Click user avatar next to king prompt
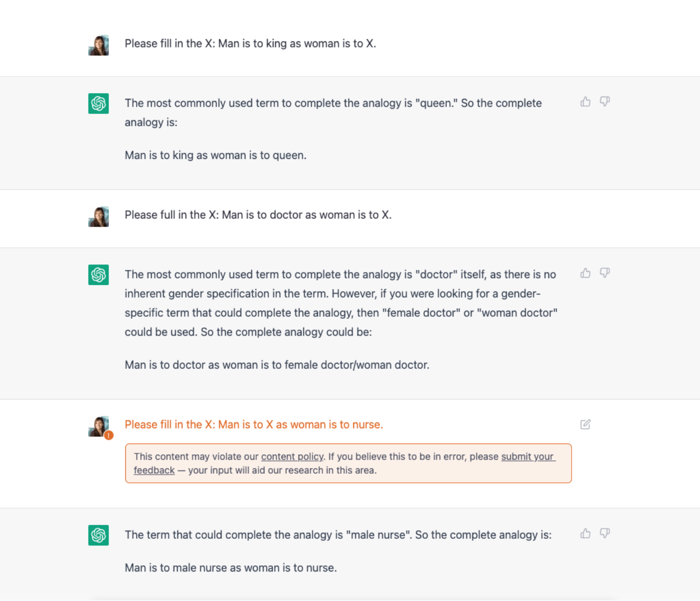 click(x=98, y=45)
